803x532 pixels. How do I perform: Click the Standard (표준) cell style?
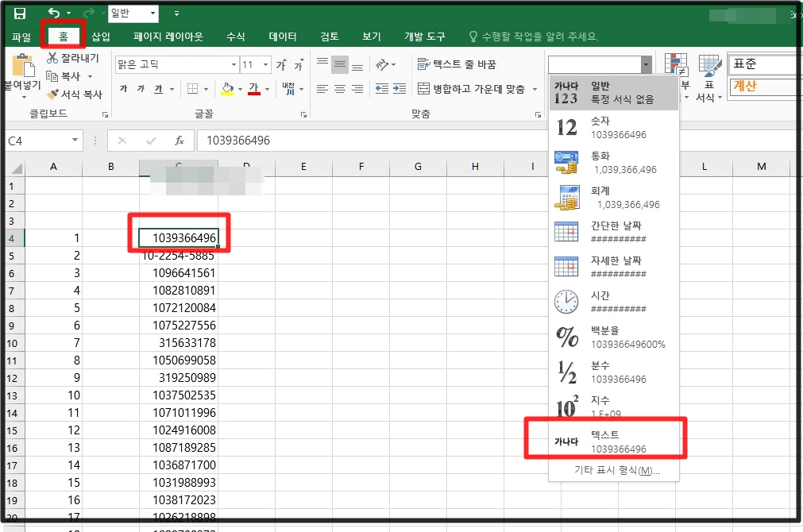click(x=765, y=64)
